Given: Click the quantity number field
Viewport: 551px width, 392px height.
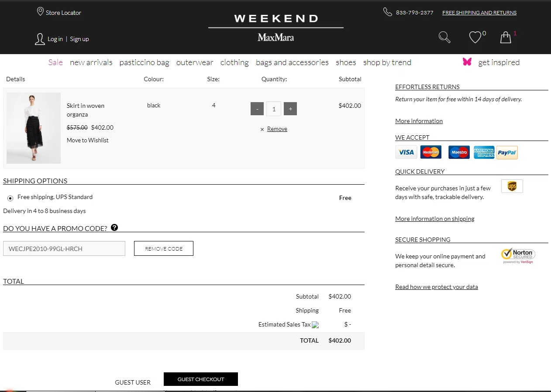Looking at the screenshot, I should tap(274, 109).
